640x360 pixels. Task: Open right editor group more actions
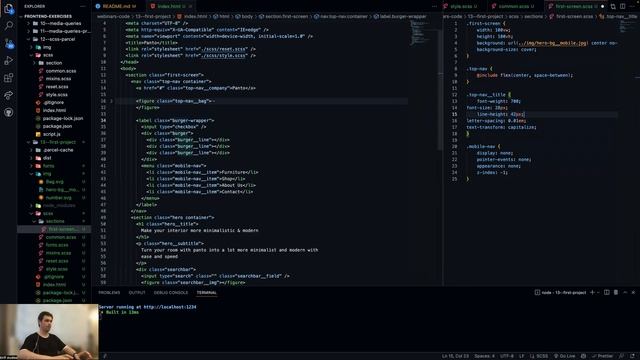pyautogui.click(x=632, y=7)
